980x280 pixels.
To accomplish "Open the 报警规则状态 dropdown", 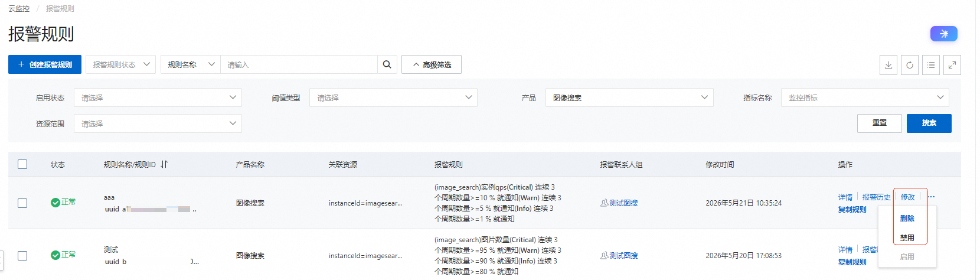I will pos(121,64).
